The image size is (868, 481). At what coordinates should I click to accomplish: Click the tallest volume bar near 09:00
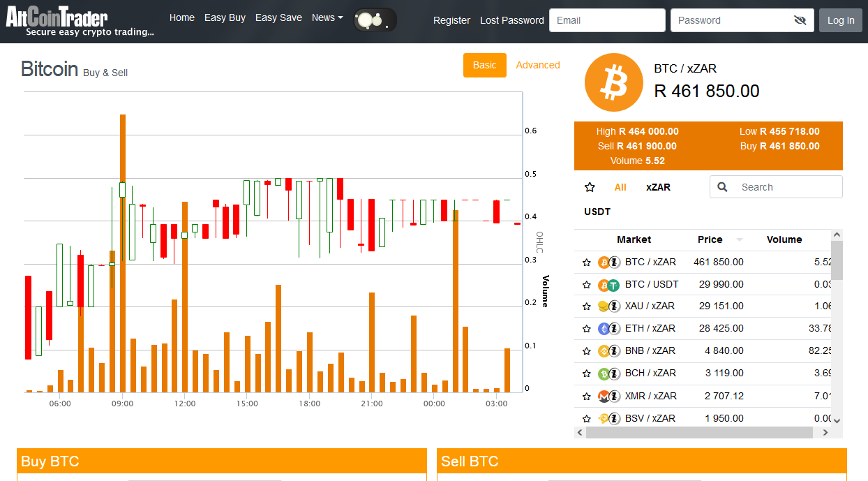point(123,253)
